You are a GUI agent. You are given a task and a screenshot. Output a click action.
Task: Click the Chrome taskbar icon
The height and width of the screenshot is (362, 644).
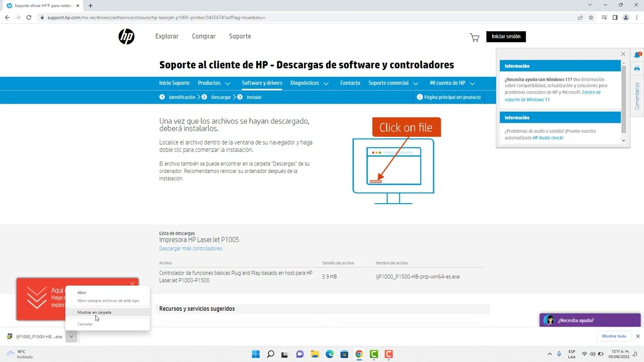click(x=359, y=354)
